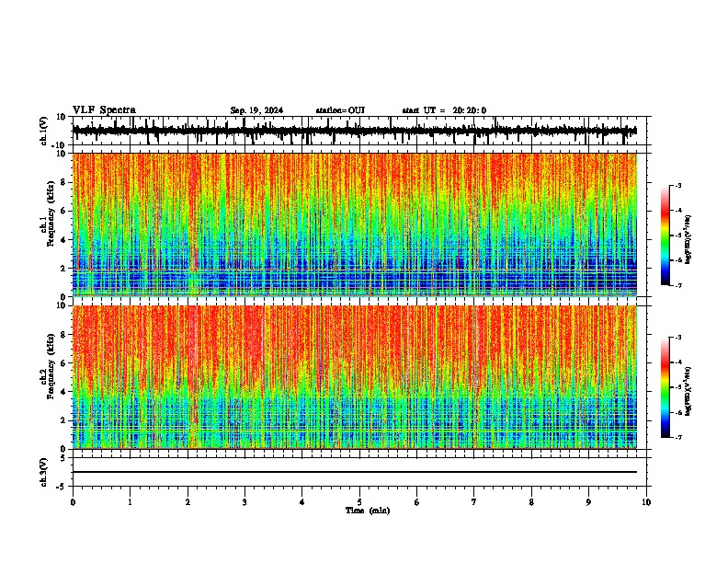
Task: Click the "ch.3(V)" axis label
Action: point(43,472)
